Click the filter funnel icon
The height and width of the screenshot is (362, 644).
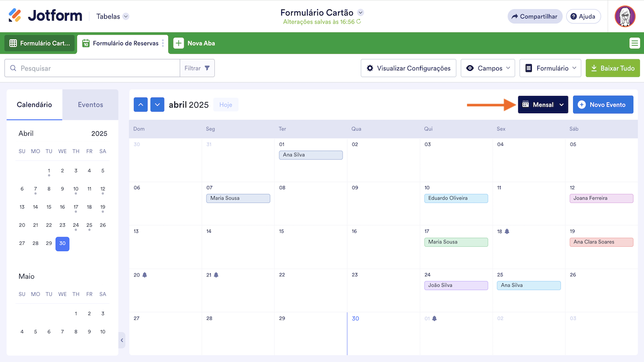click(207, 68)
